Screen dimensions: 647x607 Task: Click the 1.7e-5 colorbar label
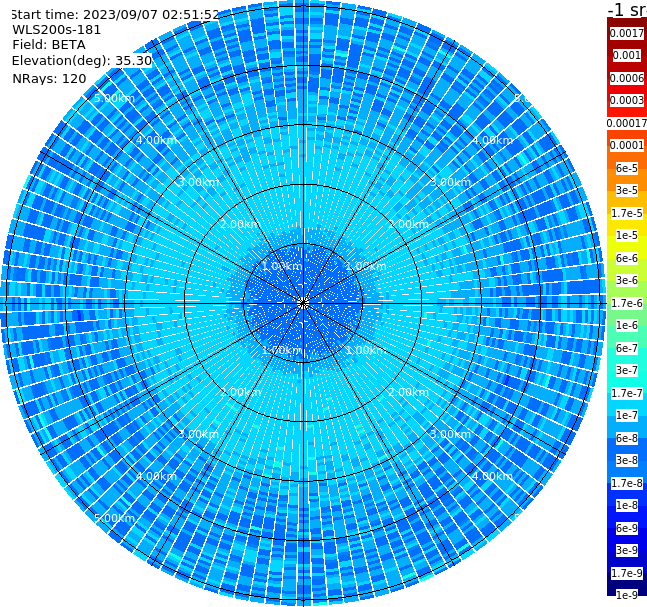point(627,213)
